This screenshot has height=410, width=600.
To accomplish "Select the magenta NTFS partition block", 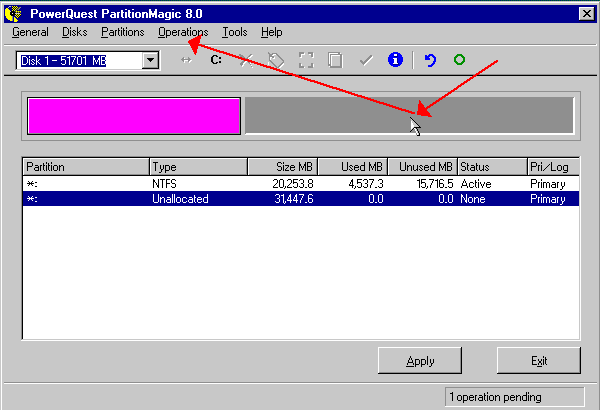I will coord(134,116).
